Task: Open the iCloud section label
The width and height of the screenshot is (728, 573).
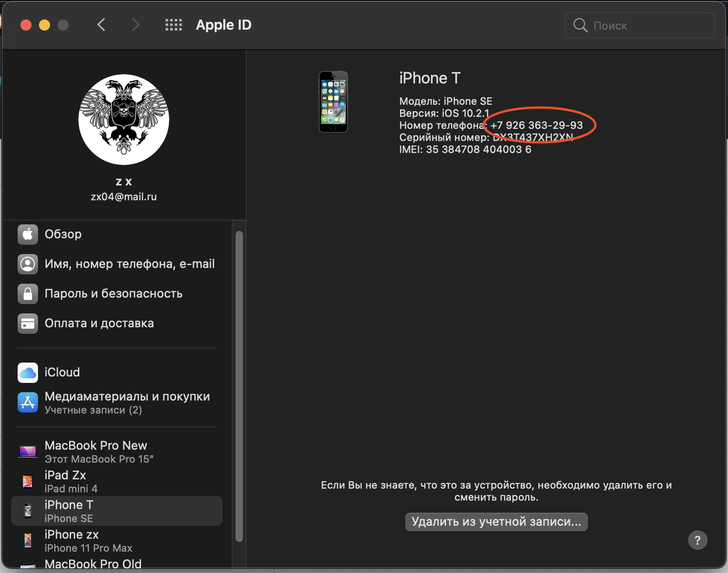Action: coord(62,372)
